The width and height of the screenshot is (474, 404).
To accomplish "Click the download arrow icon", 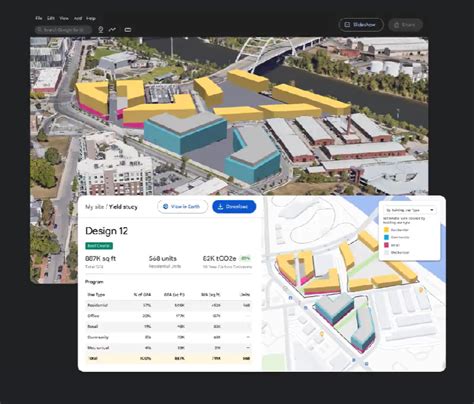I will point(220,207).
